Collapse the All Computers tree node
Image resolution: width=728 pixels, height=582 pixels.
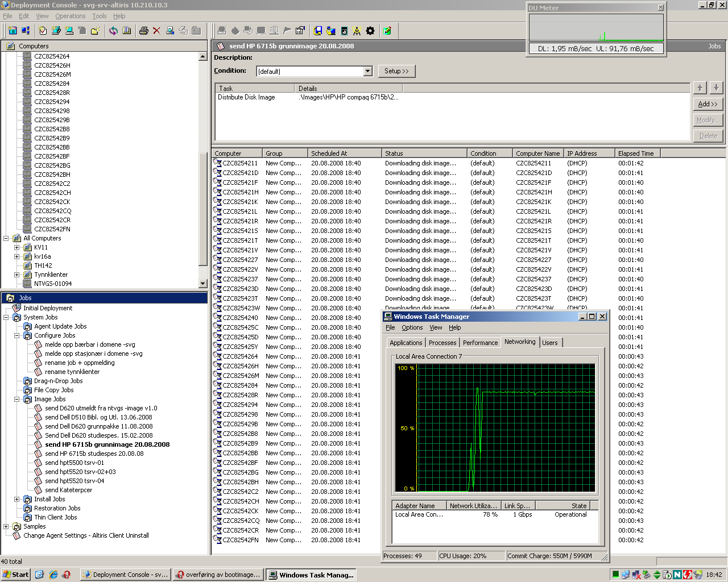point(6,238)
